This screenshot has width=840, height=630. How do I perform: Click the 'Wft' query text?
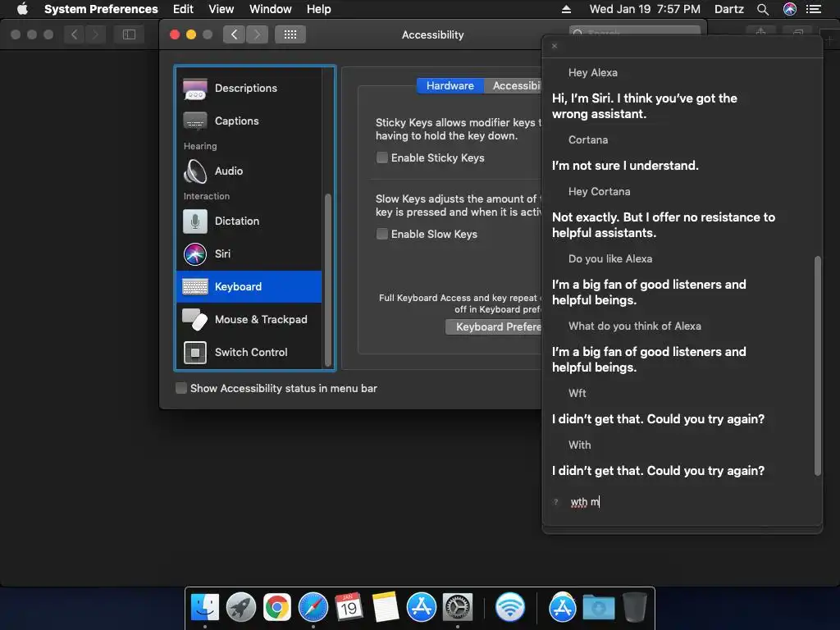pyautogui.click(x=577, y=393)
